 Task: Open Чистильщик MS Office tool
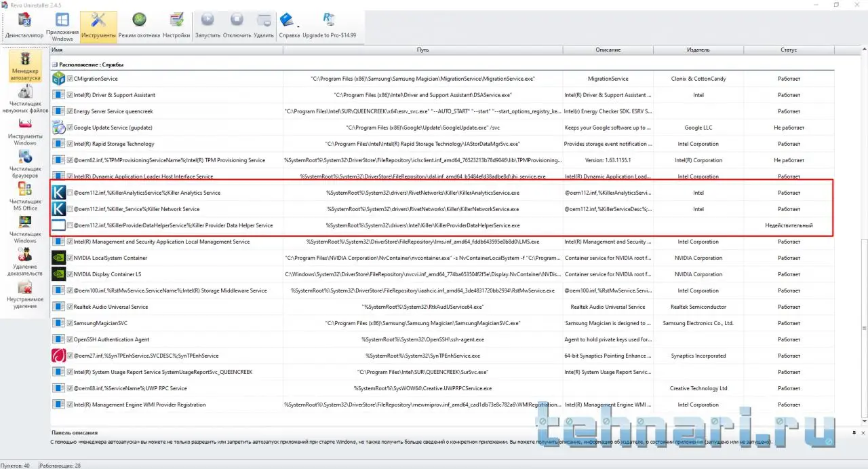(x=25, y=198)
